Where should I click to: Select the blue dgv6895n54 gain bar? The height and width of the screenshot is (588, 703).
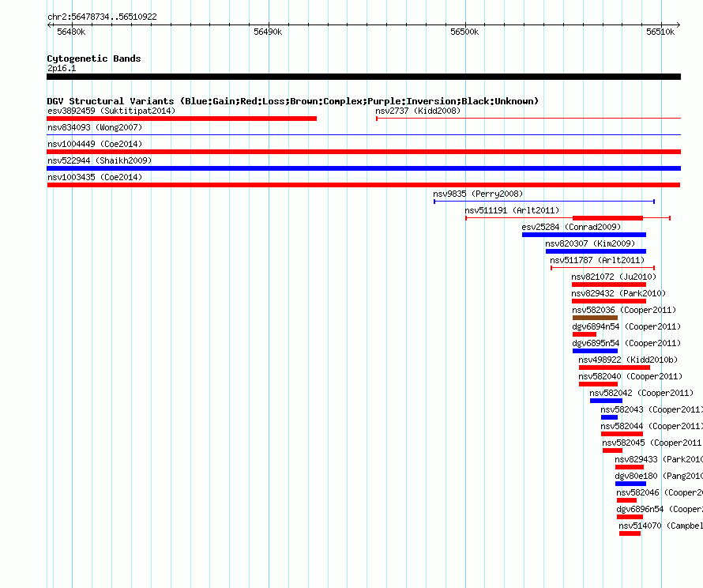595,351
